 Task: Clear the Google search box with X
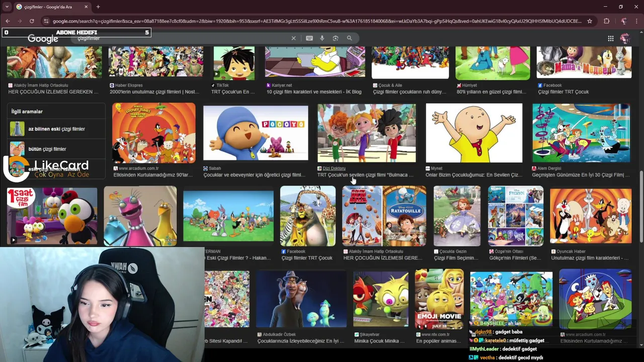pyautogui.click(x=294, y=38)
